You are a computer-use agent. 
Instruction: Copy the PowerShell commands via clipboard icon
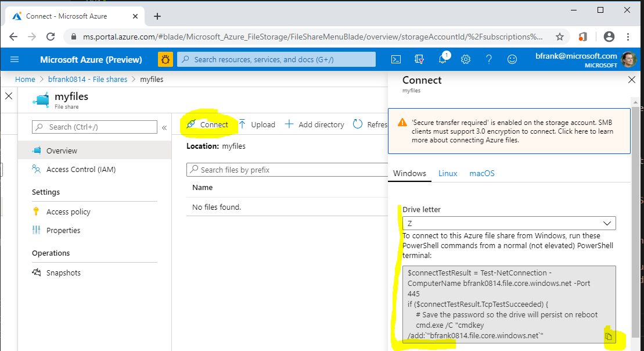click(x=608, y=336)
